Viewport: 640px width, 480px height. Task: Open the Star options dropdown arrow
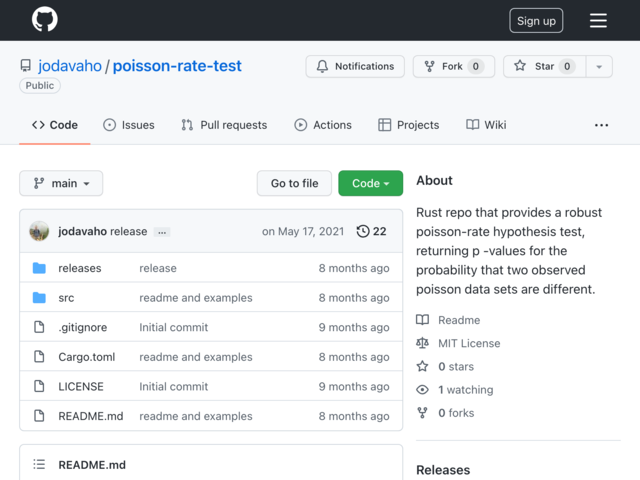click(x=599, y=67)
